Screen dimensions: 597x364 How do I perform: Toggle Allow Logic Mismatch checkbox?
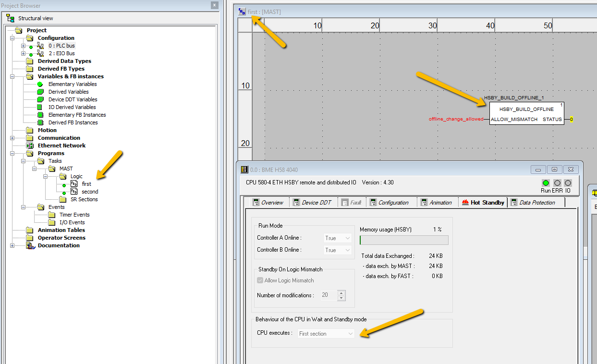point(260,280)
